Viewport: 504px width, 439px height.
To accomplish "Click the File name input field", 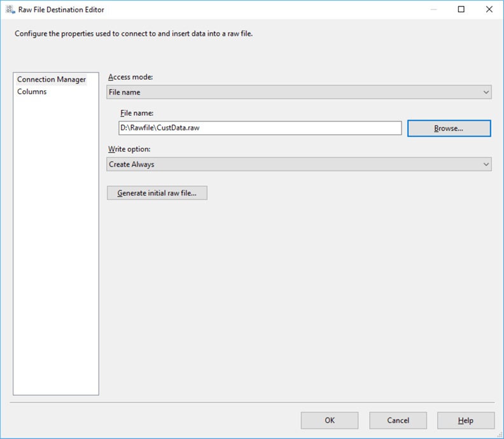I will (x=260, y=128).
